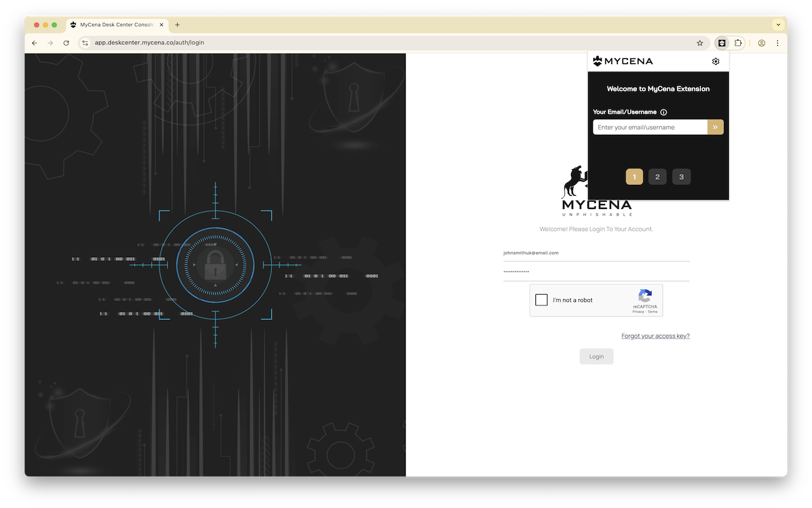Go to step 1 in the extension
This screenshot has height=508, width=812.
click(x=634, y=177)
